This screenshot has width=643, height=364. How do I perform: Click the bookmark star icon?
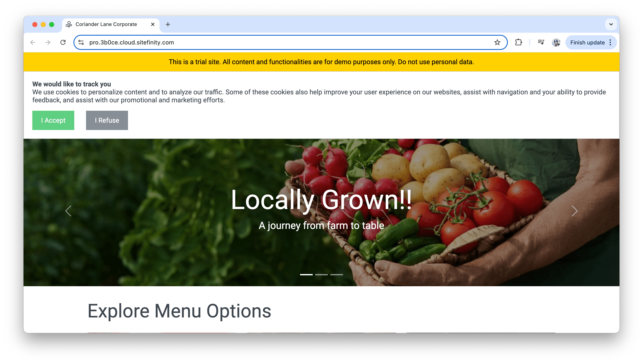pos(498,42)
